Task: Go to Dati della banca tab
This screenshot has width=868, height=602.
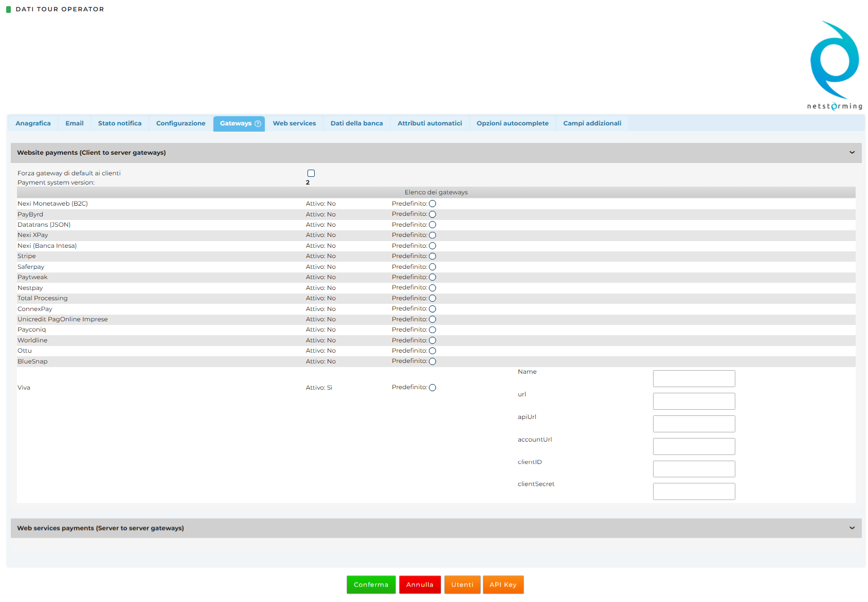Action: tap(356, 123)
